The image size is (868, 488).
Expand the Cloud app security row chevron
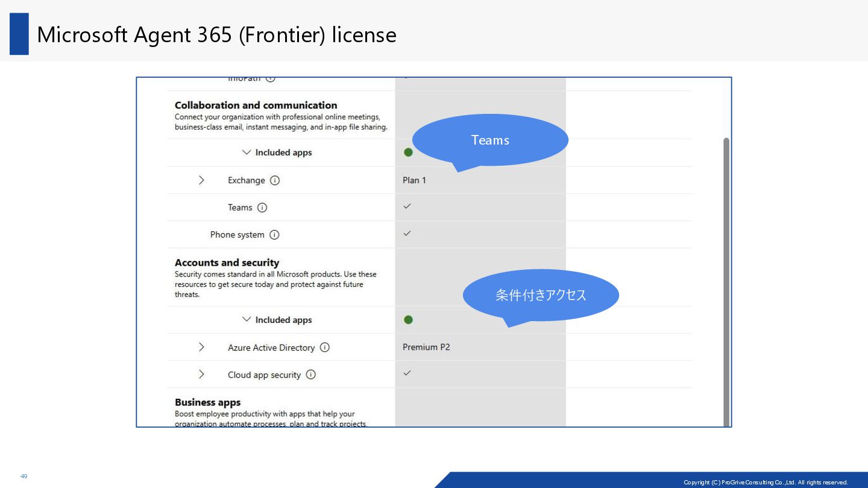201,374
